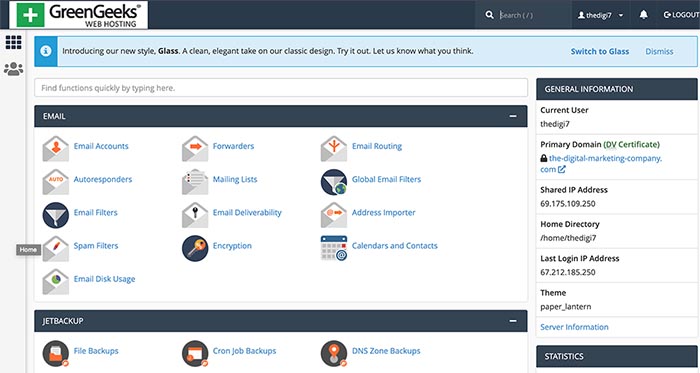Click the DV Certificate label
The image size is (700, 373).
pos(631,145)
